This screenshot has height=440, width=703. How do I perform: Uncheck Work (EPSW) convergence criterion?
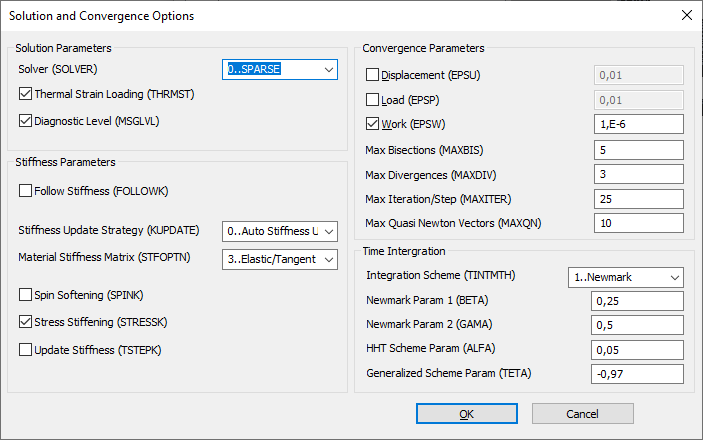coord(373,124)
